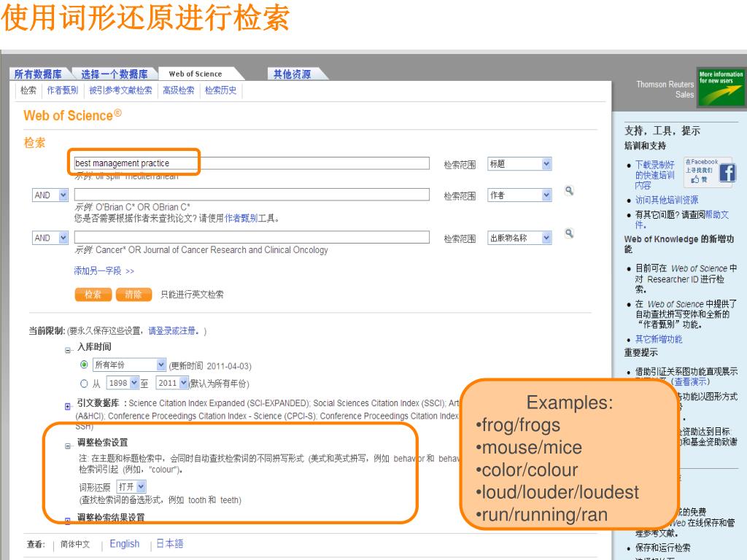
Task: Open the 1898 start year dropdown
Action: pyautogui.click(x=123, y=383)
